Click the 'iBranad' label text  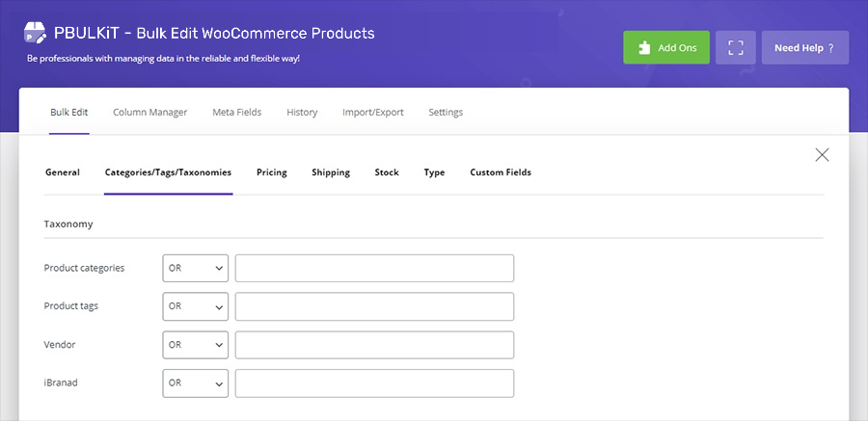click(x=61, y=382)
